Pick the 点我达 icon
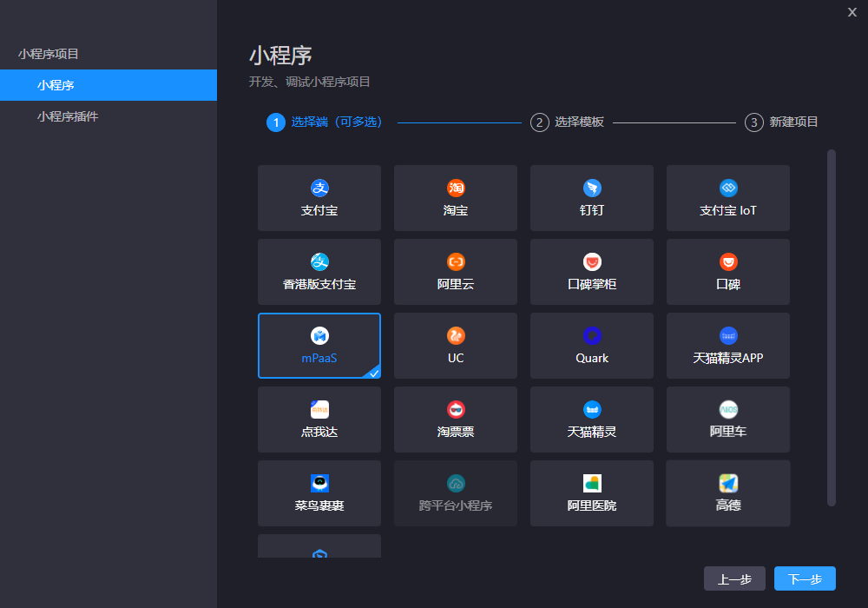Viewport: 868px width, 608px height. tap(319, 409)
